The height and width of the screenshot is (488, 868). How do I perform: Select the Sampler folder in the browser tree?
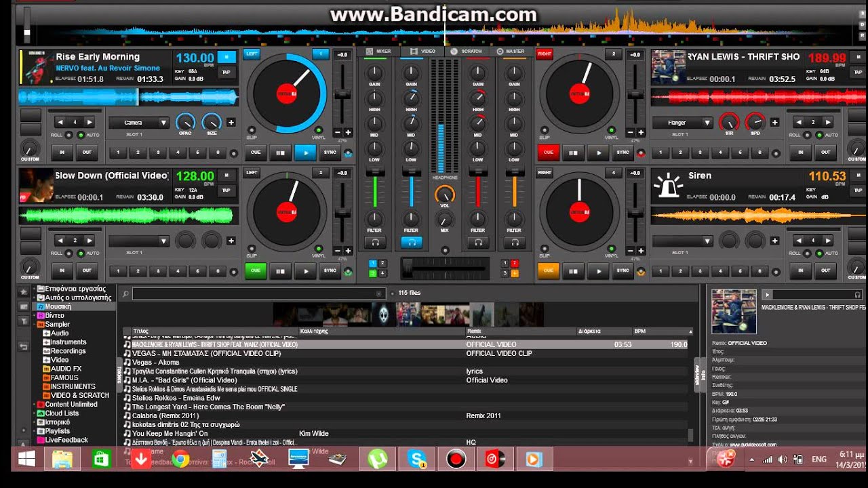tap(57, 324)
